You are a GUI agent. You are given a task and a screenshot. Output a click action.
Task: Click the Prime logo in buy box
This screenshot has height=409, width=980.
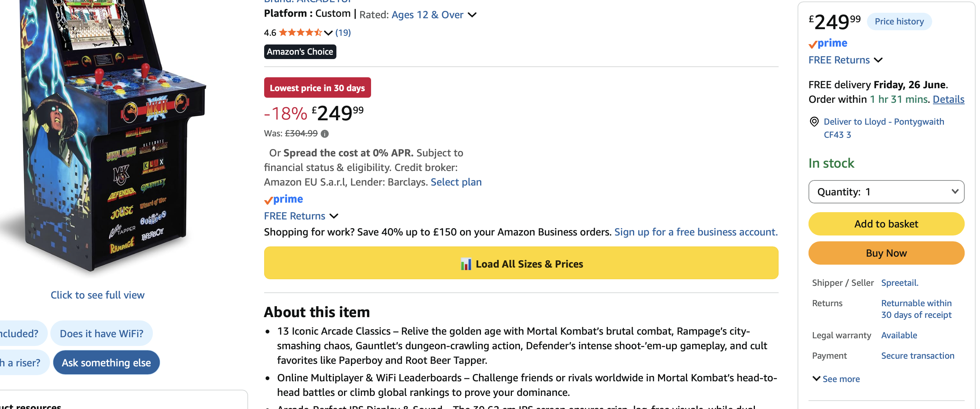(x=828, y=43)
